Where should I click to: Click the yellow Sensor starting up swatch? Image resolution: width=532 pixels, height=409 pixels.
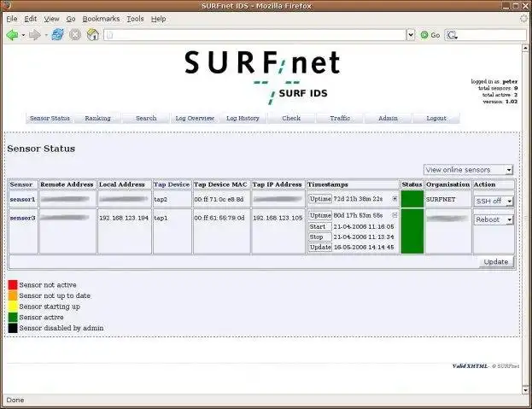coord(13,307)
